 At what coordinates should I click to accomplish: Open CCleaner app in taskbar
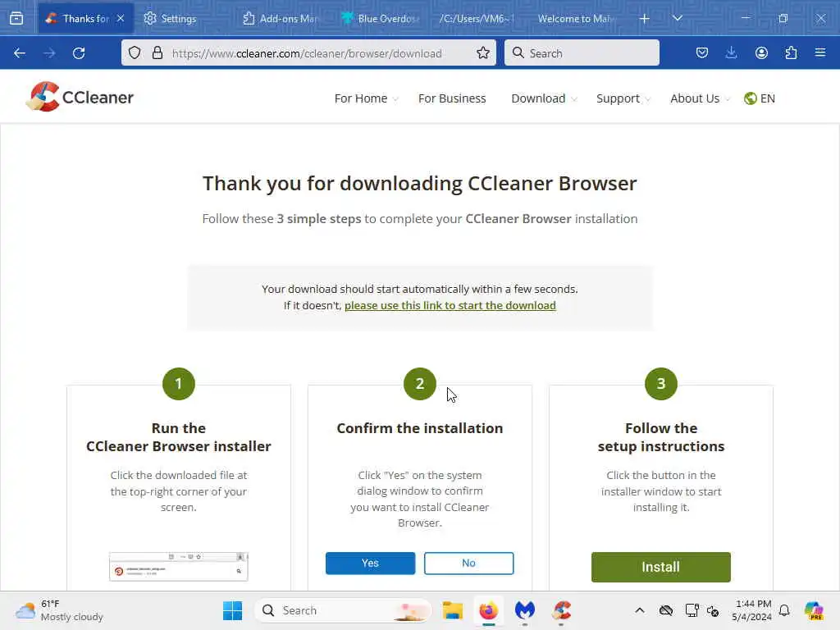(x=561, y=610)
